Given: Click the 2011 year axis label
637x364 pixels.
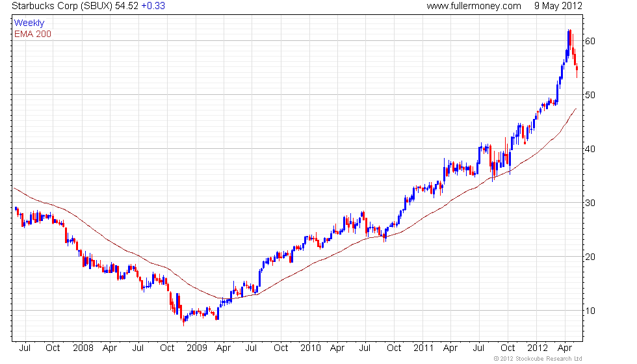Looking at the screenshot, I should pos(424,348).
